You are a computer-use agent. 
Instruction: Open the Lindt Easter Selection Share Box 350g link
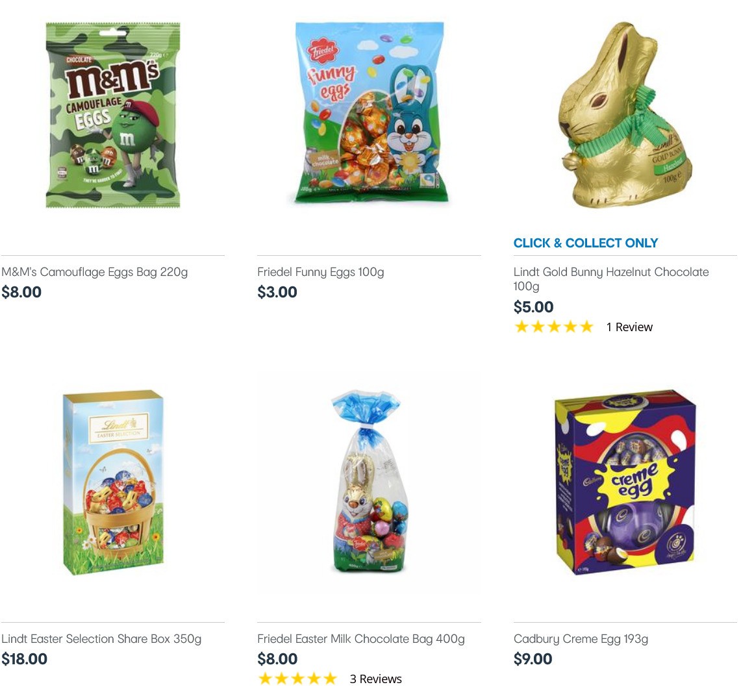[x=101, y=639]
